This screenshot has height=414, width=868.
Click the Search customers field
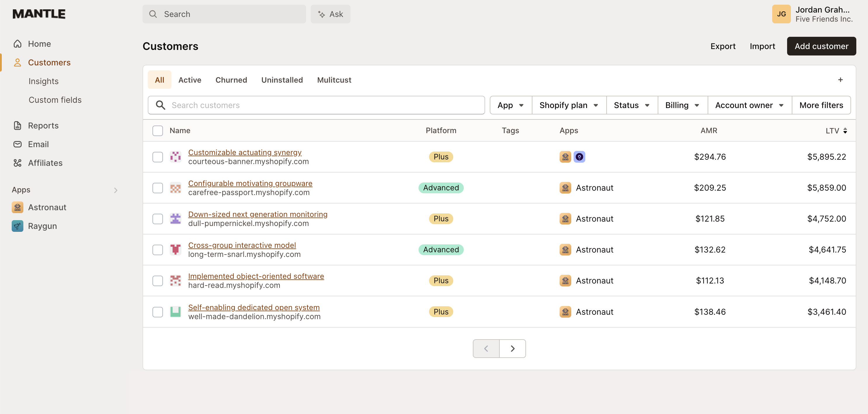316,105
